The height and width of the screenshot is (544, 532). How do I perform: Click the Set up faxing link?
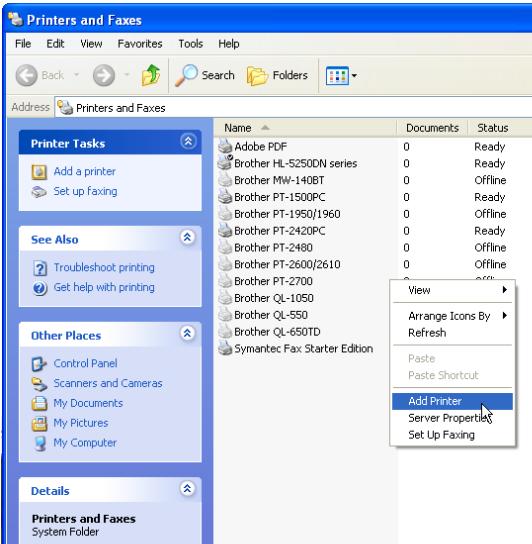[85, 192]
